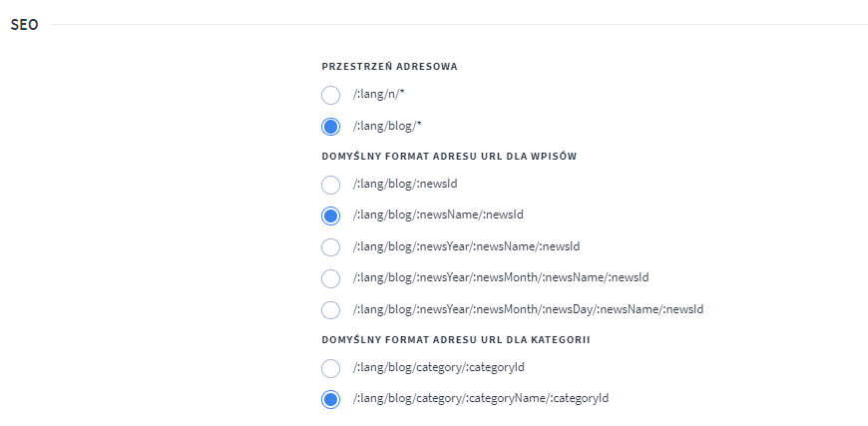The width and height of the screenshot is (868, 426).
Task: Toggle the radio circle for category/:categoryName/:categoryId
Action: (330, 399)
